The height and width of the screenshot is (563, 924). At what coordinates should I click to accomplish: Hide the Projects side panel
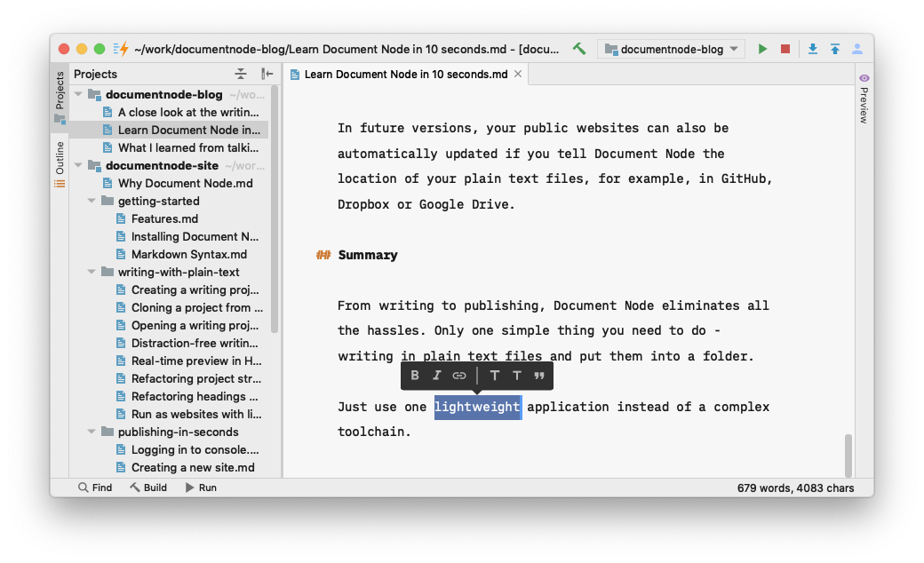pos(267,74)
